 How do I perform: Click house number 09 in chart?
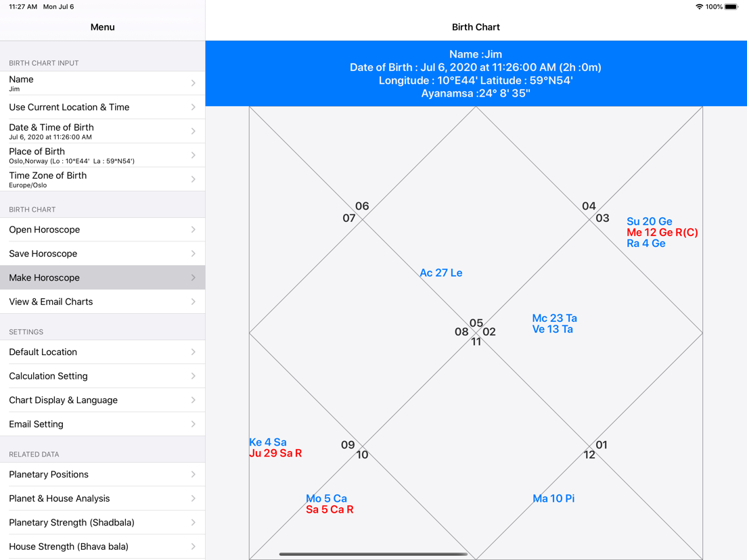point(348,445)
